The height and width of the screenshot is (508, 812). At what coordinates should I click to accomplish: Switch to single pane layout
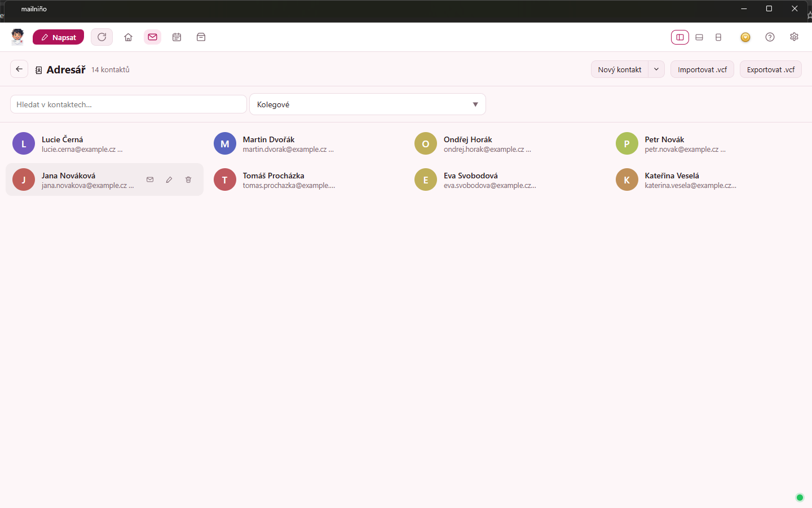pos(718,37)
